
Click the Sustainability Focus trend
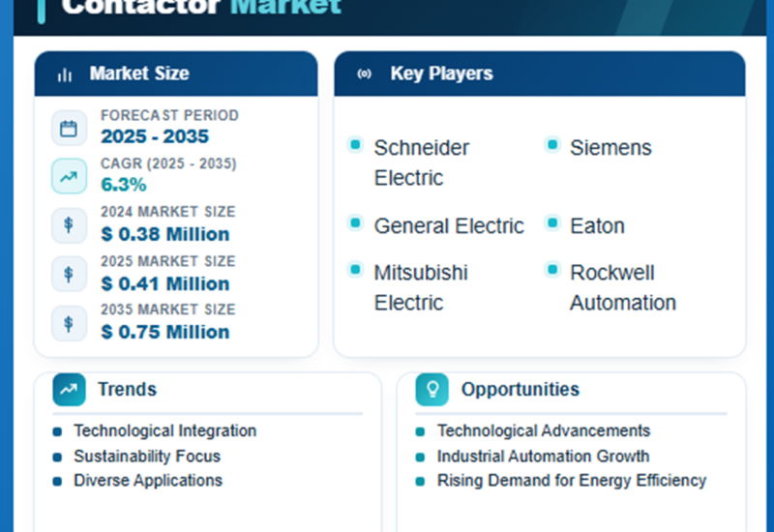147,457
